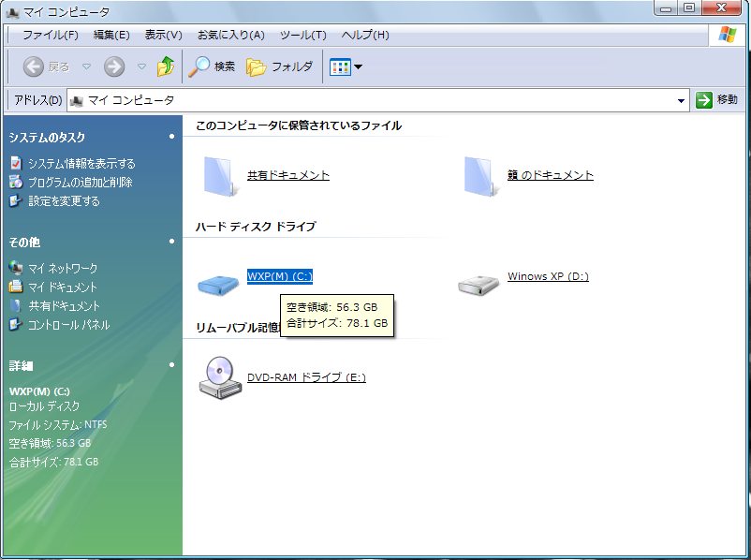This screenshot has width=751, height=560.
Task: Click the 共有ドキュメント folder icon
Action: click(x=219, y=176)
